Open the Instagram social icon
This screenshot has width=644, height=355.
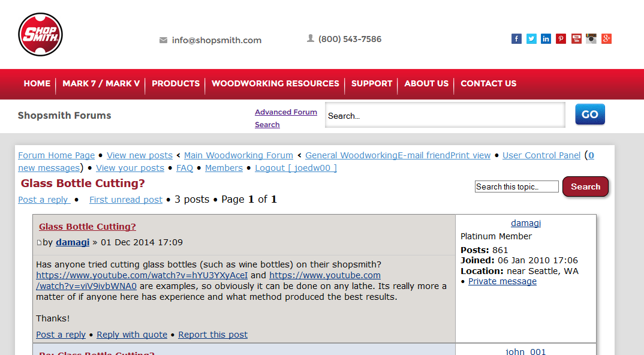coord(591,38)
